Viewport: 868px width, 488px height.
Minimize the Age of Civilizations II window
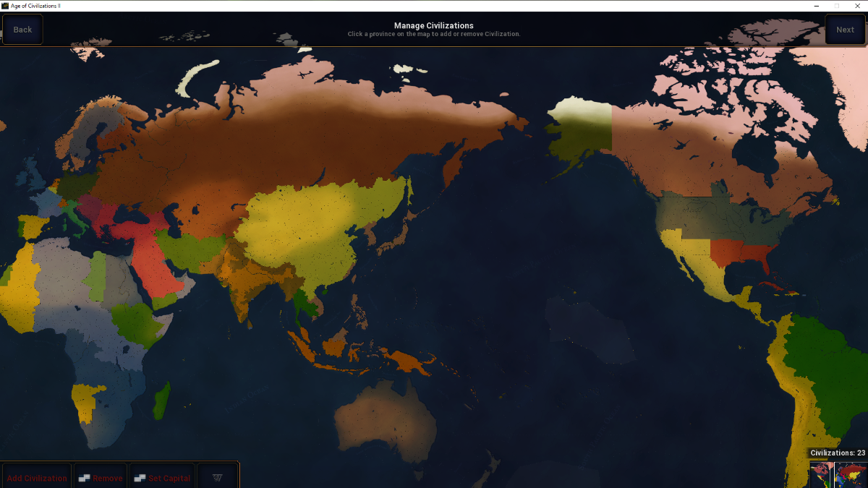pyautogui.click(x=816, y=5)
